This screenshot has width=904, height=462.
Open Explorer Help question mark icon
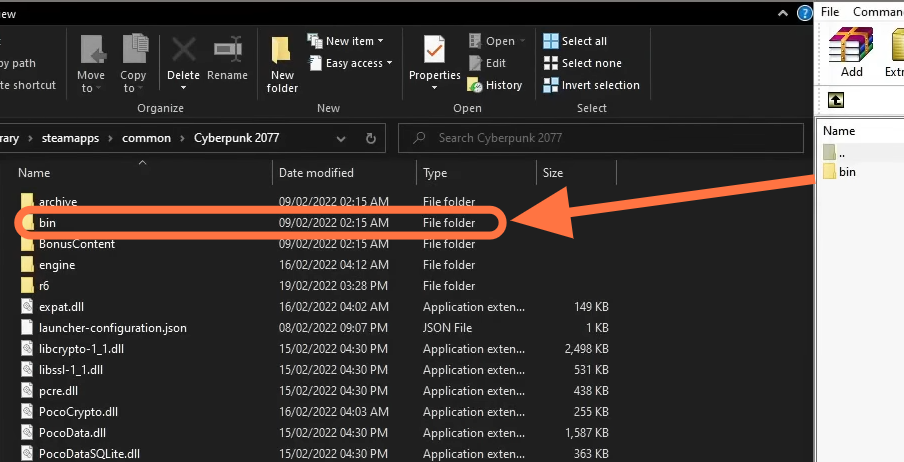[x=804, y=13]
